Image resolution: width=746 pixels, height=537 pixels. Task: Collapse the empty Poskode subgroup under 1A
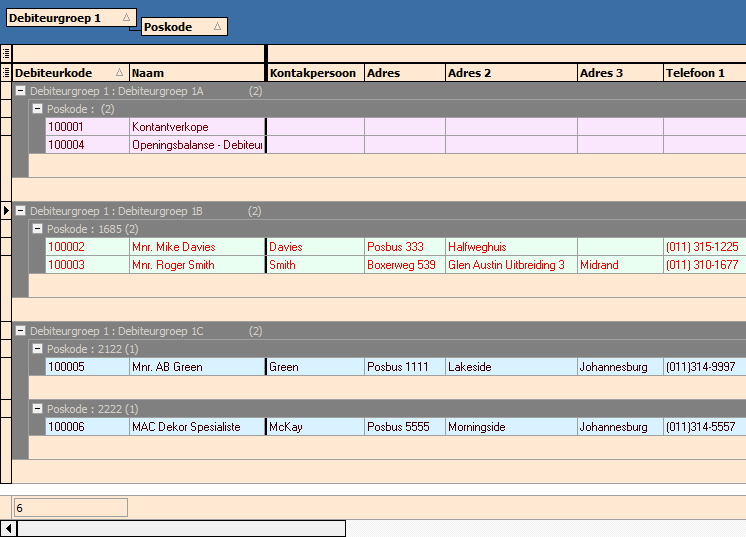(x=37, y=109)
